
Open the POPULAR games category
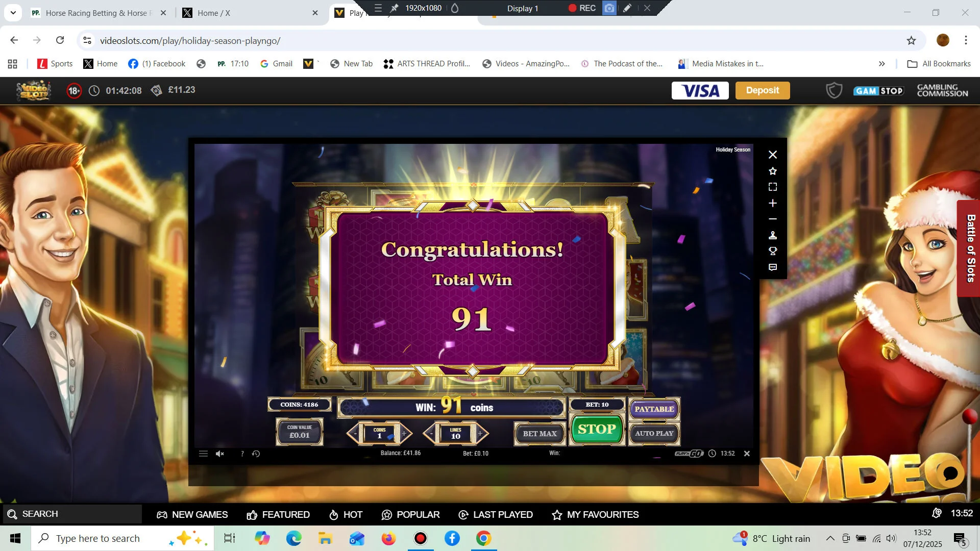click(410, 515)
